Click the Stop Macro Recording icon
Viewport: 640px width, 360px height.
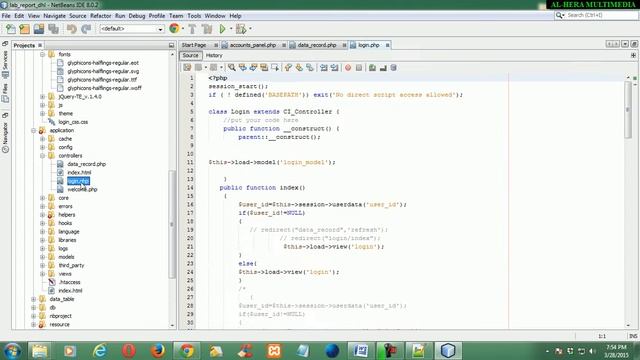tap(359, 68)
